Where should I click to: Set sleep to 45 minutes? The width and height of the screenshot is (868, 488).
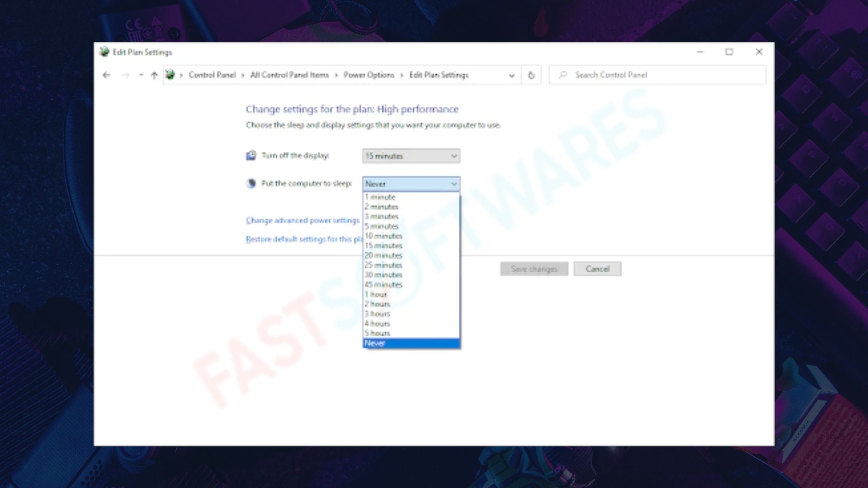(x=411, y=285)
